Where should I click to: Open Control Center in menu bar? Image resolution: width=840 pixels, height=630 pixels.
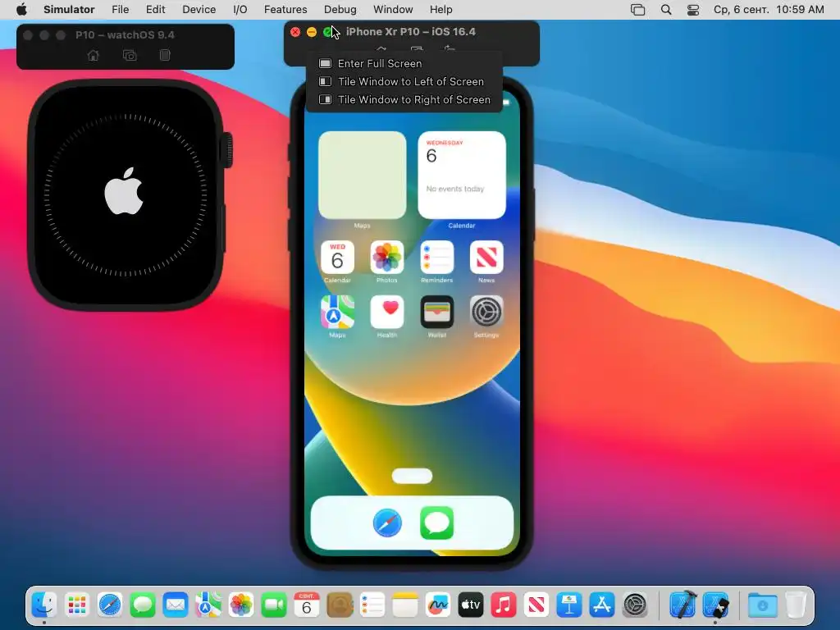coord(692,9)
